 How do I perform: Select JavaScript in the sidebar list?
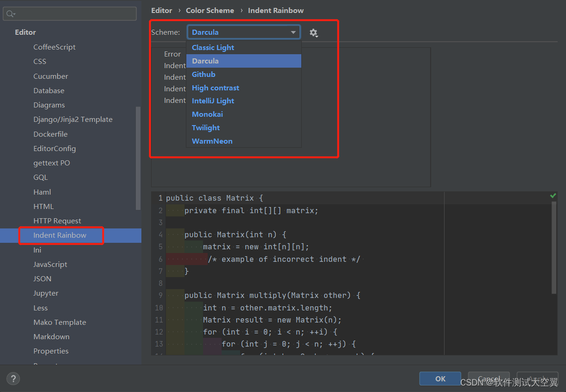(x=50, y=264)
